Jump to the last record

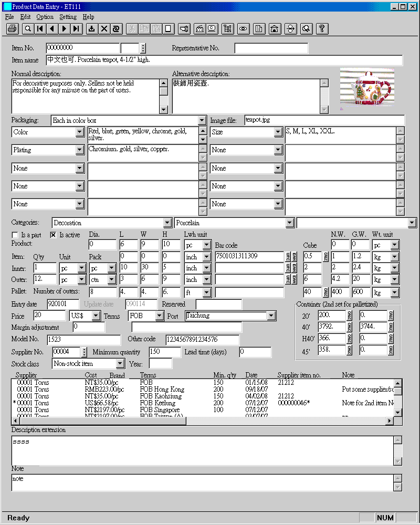pyautogui.click(x=76, y=29)
